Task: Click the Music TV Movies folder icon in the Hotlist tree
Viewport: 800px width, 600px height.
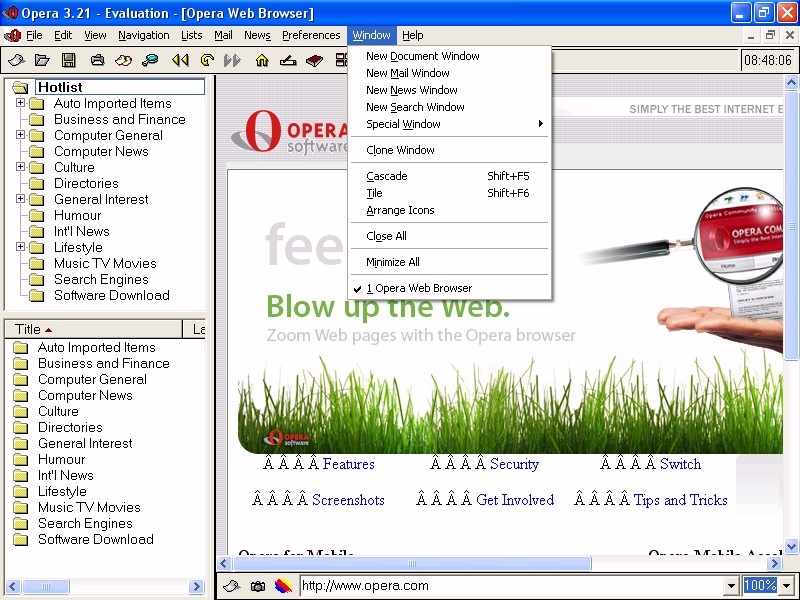Action: pos(36,264)
